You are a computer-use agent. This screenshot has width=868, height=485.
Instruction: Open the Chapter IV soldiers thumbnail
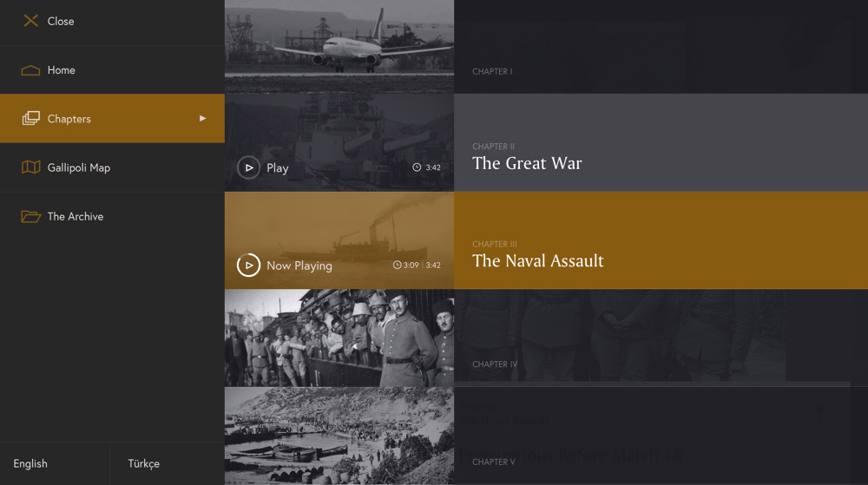(x=339, y=338)
